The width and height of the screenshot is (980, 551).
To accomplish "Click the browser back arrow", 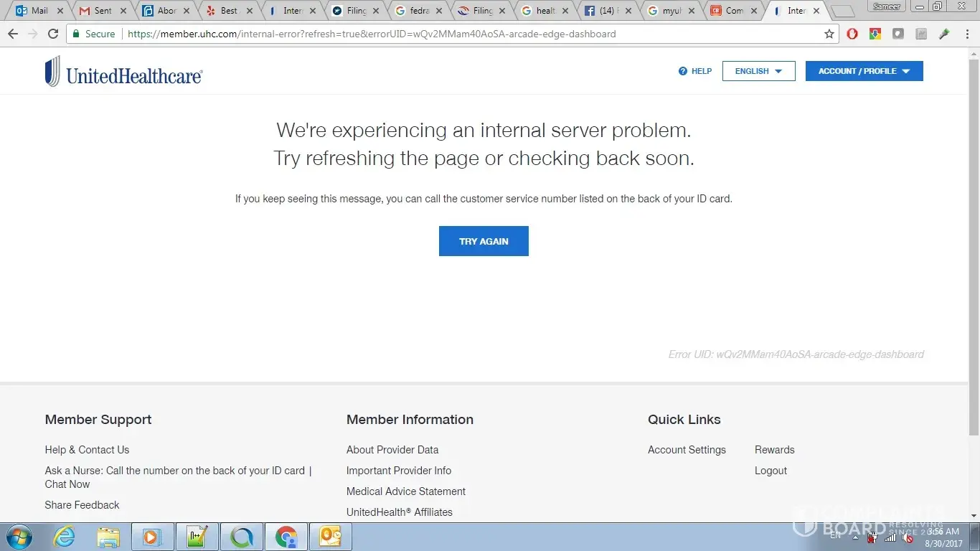I will coord(13,34).
